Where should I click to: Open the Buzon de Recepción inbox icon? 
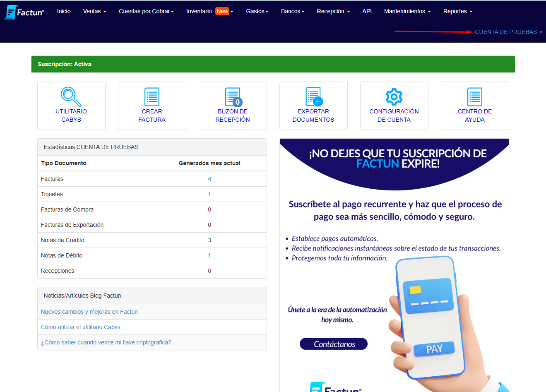click(x=233, y=97)
